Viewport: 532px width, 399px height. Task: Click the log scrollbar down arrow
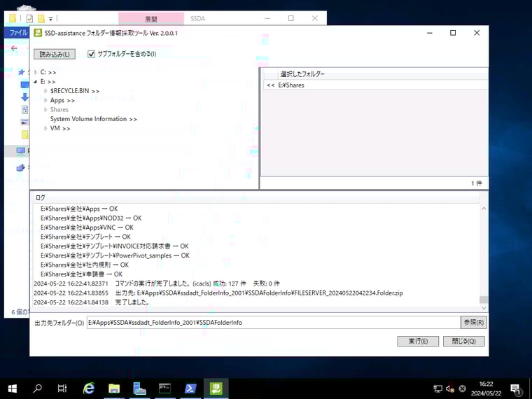[484, 308]
